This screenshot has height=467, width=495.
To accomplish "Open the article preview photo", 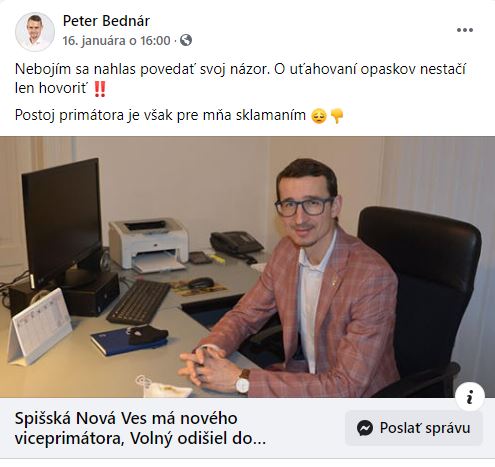I will point(247,267).
